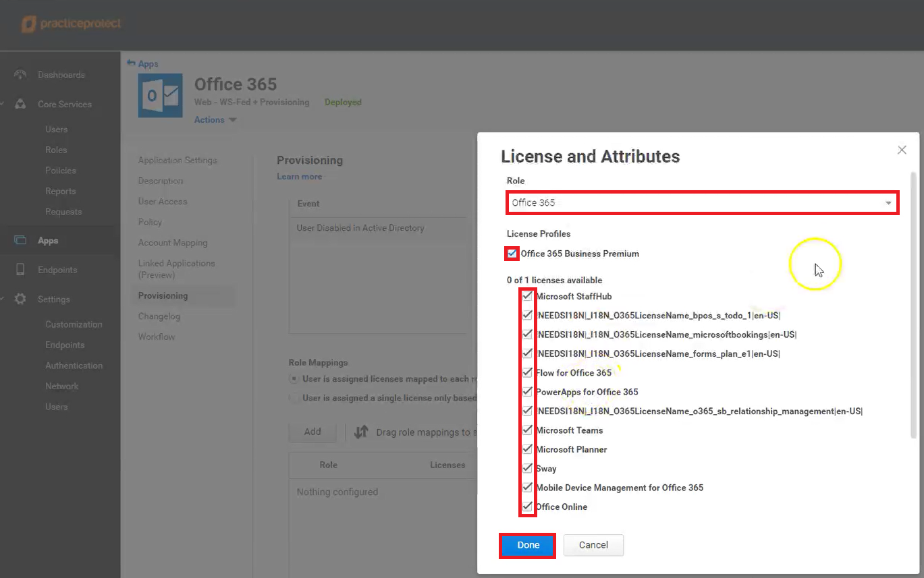
Task: Click the Done button
Action: [528, 545]
